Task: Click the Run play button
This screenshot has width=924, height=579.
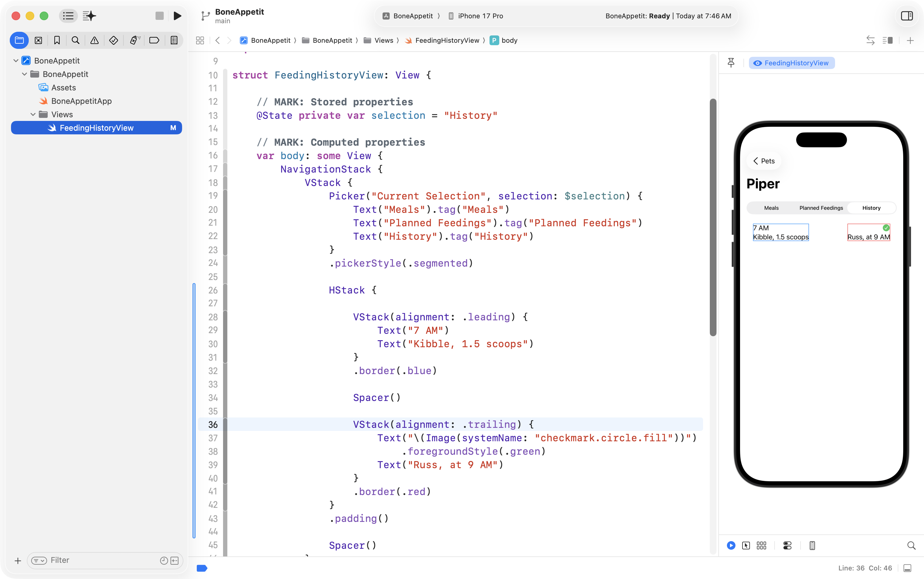Action: click(x=177, y=16)
